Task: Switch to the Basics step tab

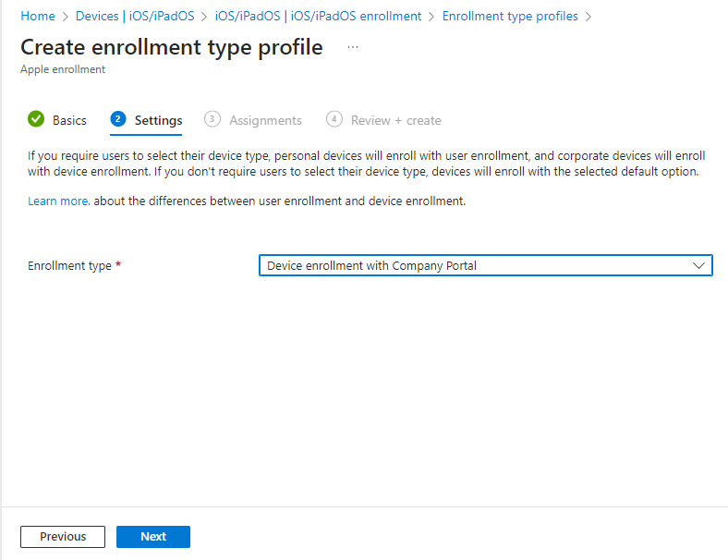Action: pyautogui.click(x=69, y=120)
